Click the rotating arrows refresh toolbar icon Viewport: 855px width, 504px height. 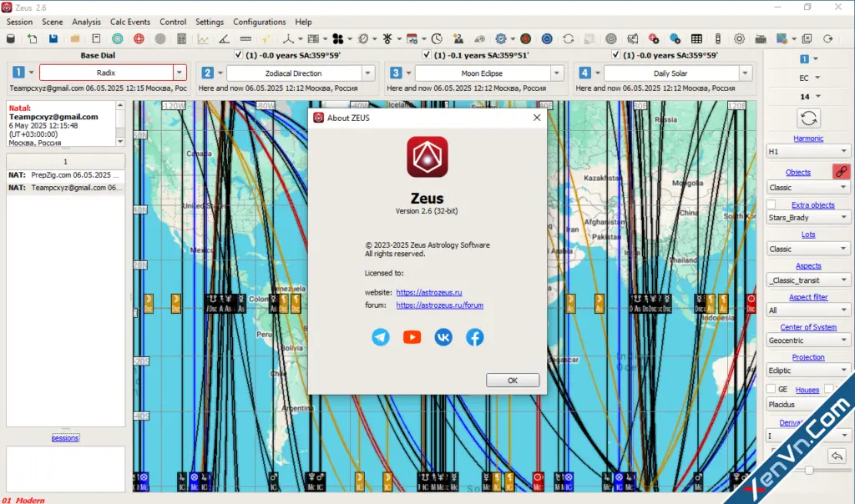pos(568,38)
